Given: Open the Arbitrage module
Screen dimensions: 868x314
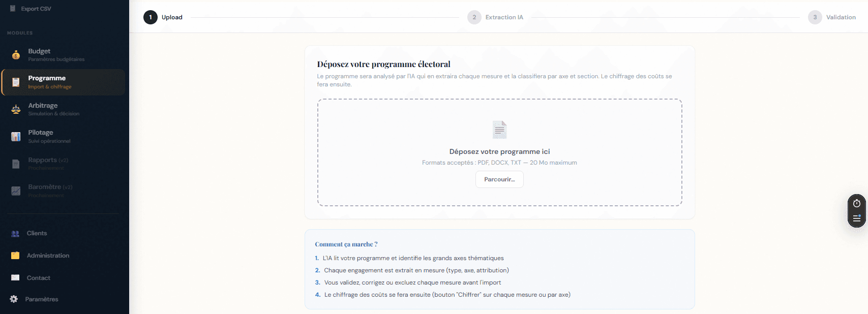Looking at the screenshot, I should point(64,109).
